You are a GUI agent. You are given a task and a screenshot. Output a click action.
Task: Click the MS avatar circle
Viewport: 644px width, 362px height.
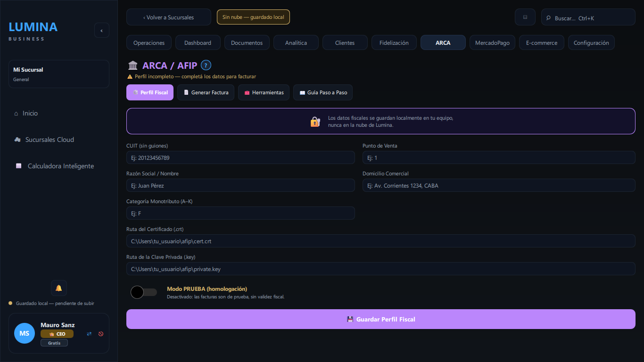click(x=25, y=333)
